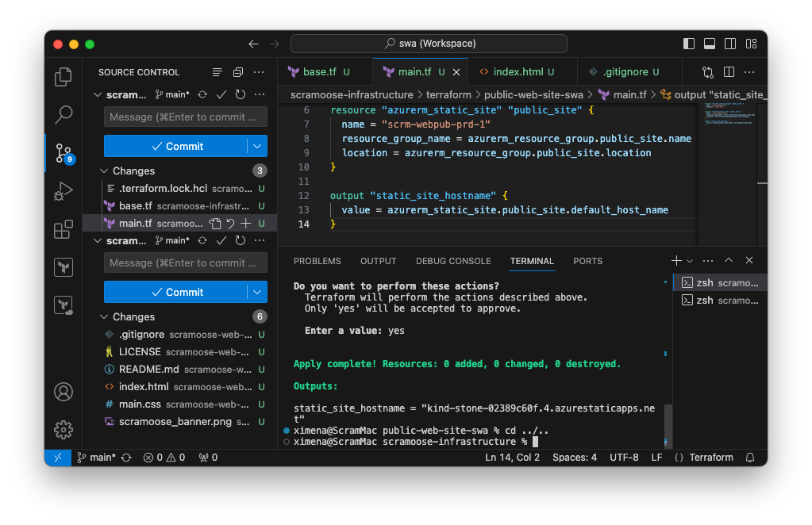Image resolution: width=812 pixels, height=525 pixels.
Task: Click the open changes icon in editor toolbar
Action: click(x=708, y=72)
